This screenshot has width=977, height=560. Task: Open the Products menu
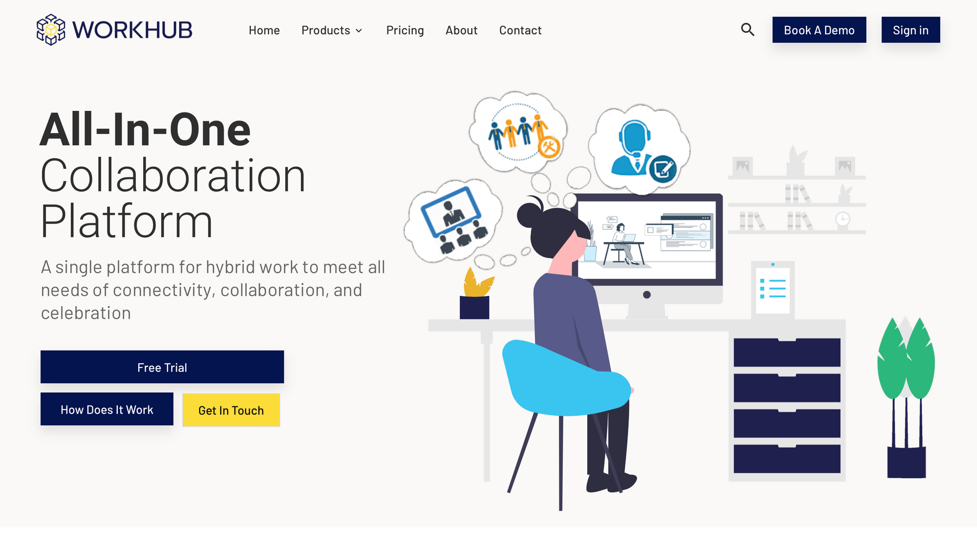coord(326,30)
